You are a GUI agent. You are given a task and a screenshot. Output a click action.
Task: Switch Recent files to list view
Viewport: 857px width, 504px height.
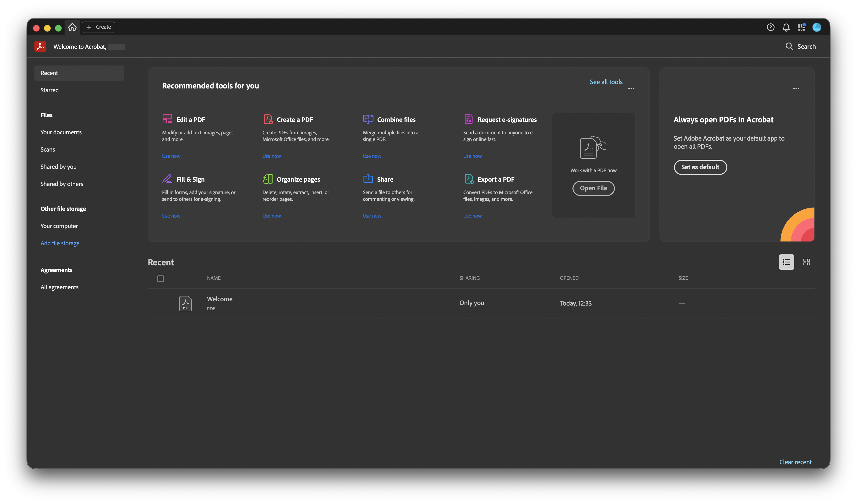click(786, 262)
